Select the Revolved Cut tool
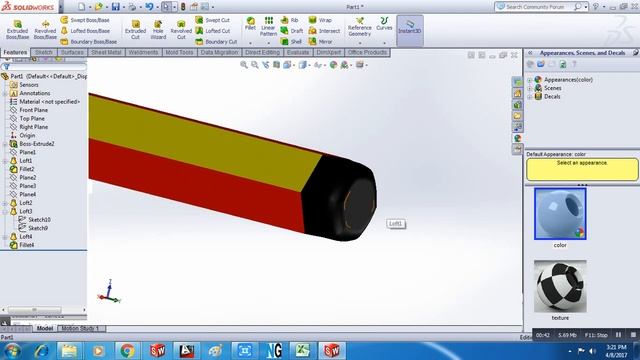Screen dimensions: 640x360 (181, 29)
